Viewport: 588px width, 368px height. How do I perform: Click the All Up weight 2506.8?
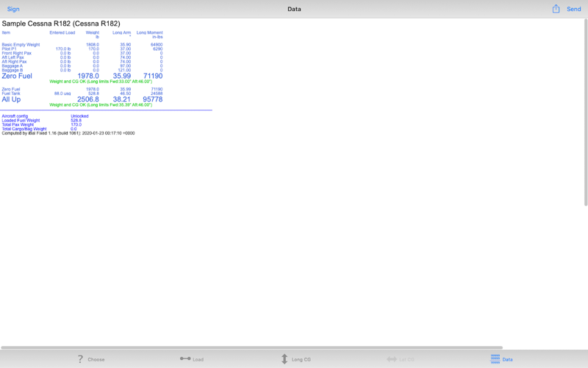(88, 99)
